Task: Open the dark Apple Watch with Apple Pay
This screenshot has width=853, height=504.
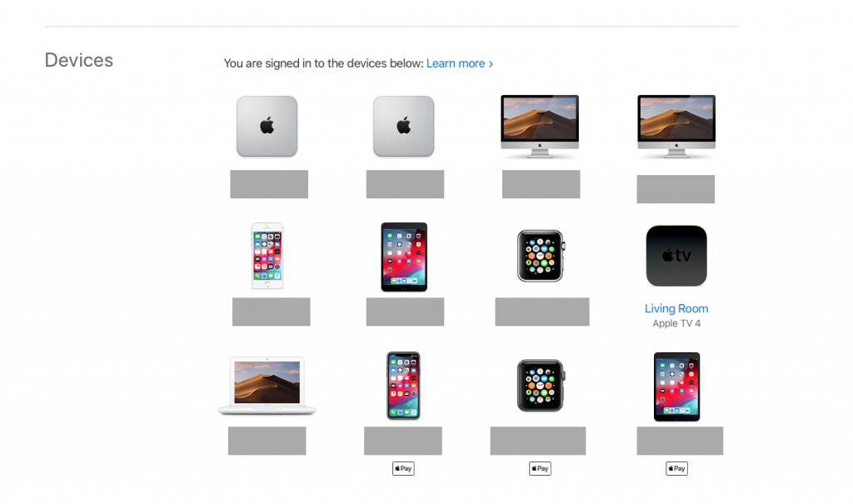Action: 541,386
